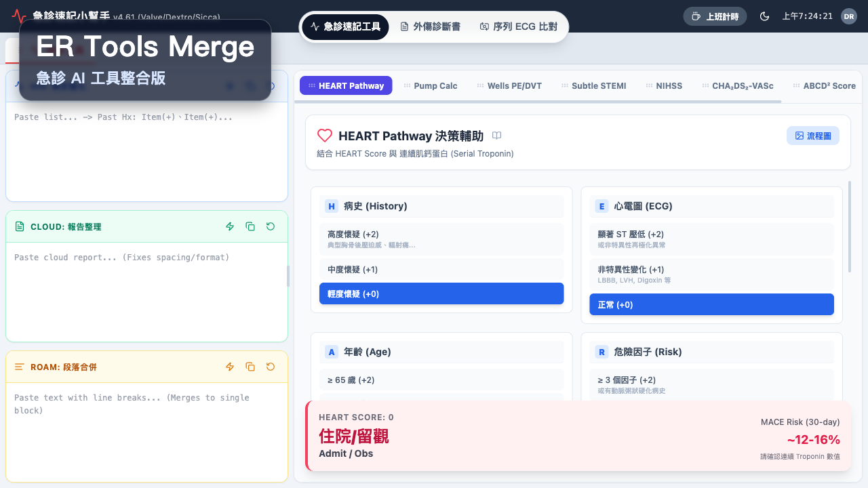Open the DR user avatar badge
The height and width of the screenshot is (488, 868).
pyautogui.click(x=849, y=16)
